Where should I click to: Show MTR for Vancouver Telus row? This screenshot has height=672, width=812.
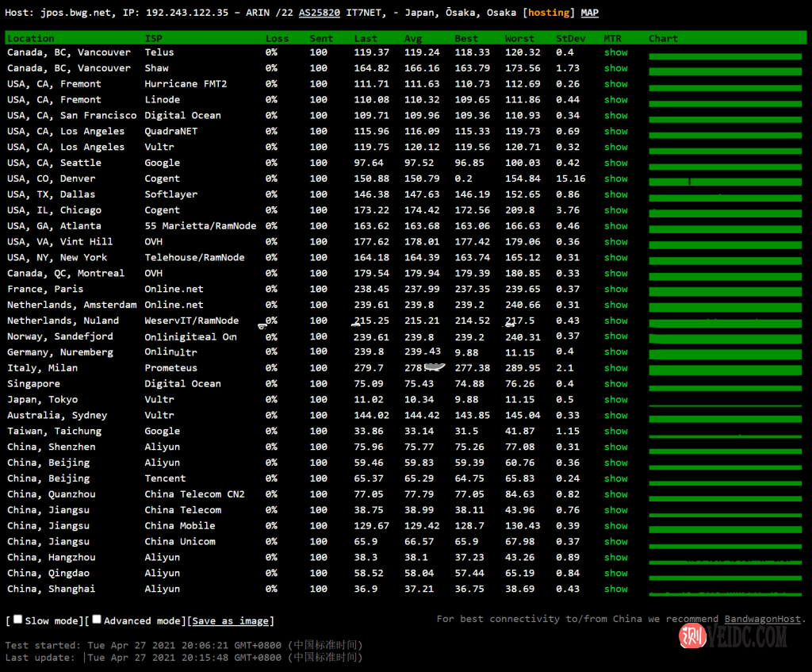(615, 52)
